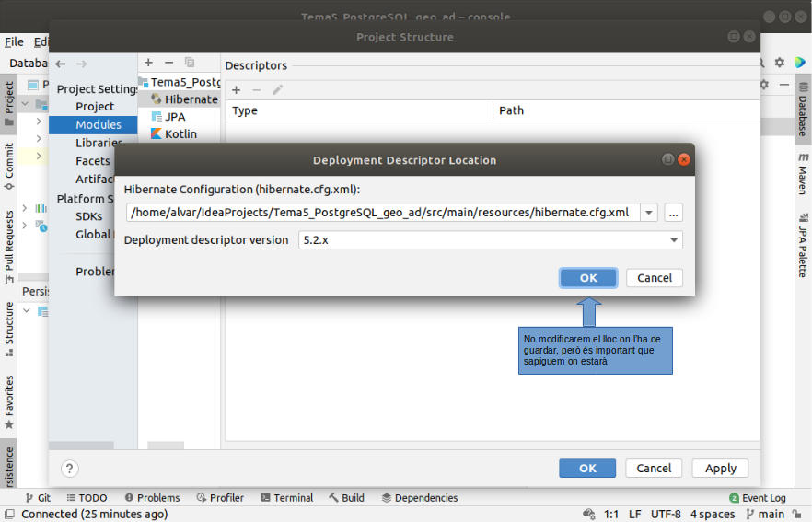This screenshot has height=522, width=812.
Task: Add a module with the plus icon
Action: (148, 63)
